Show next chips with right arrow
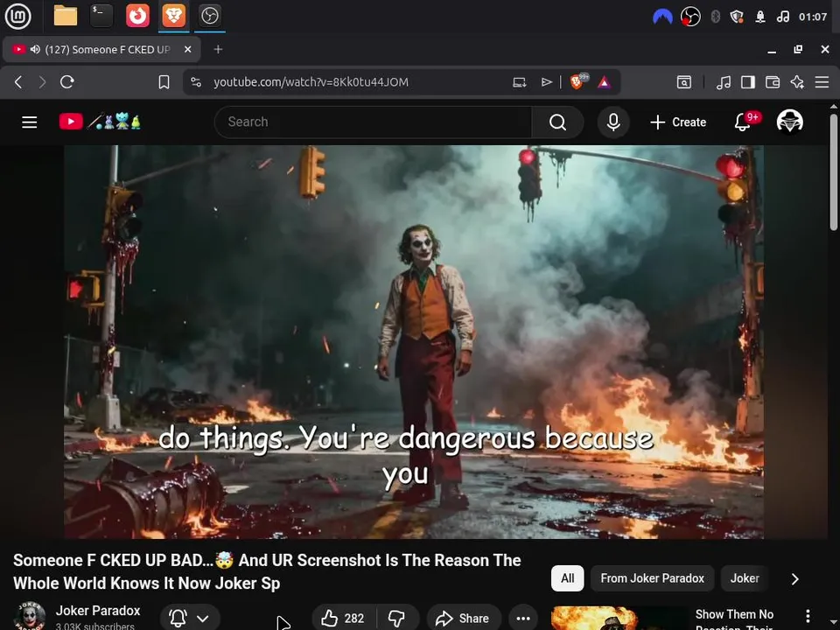Image resolution: width=840 pixels, height=630 pixels. tap(795, 579)
